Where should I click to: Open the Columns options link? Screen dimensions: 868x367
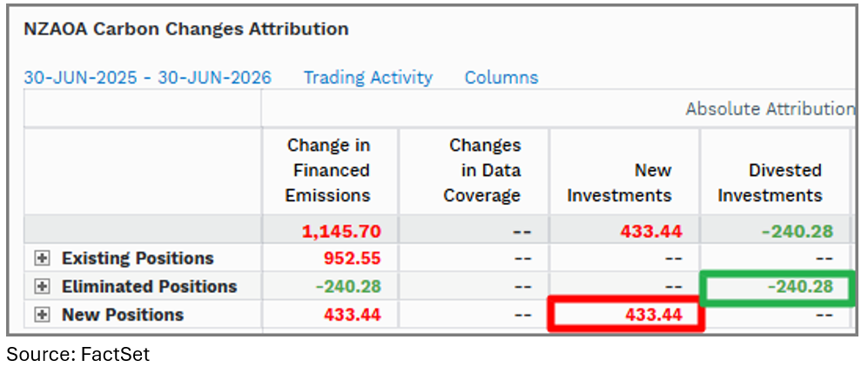501,78
